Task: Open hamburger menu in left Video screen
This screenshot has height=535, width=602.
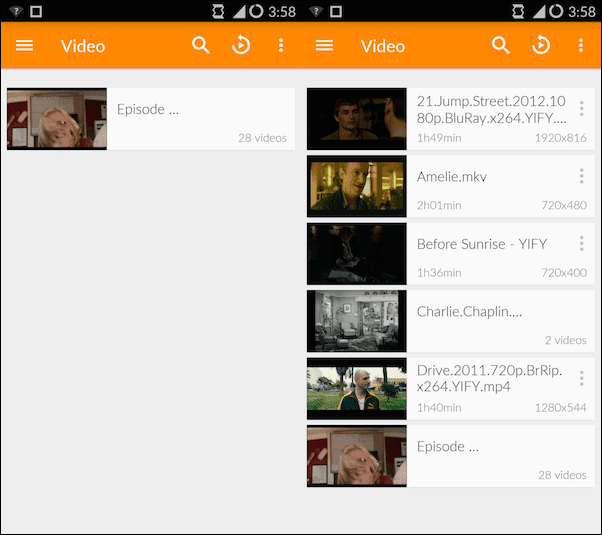Action: (x=25, y=45)
